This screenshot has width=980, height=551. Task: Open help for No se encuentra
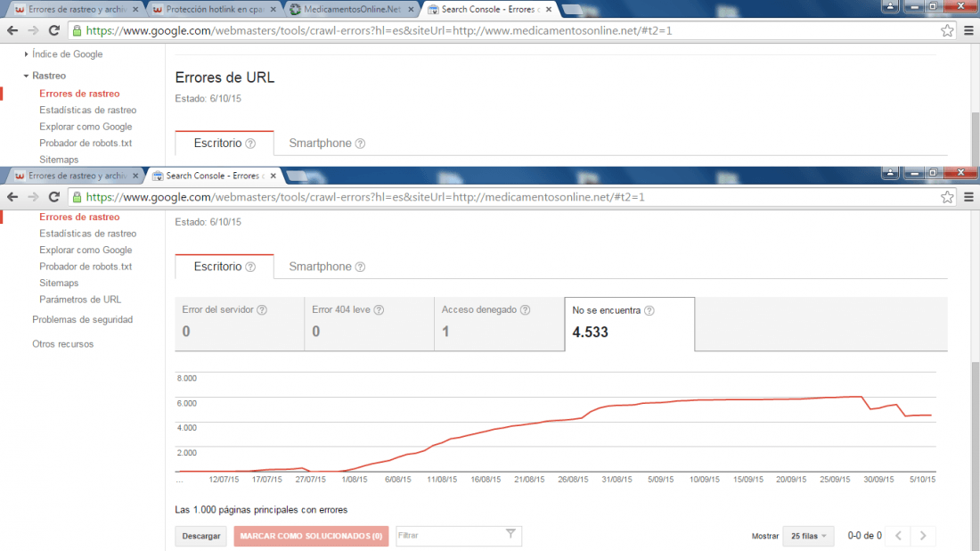click(649, 310)
